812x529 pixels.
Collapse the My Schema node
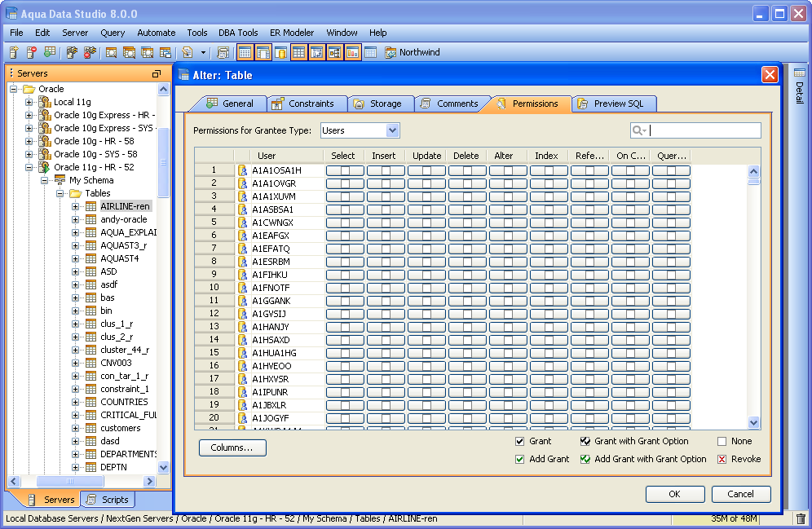pos(45,180)
